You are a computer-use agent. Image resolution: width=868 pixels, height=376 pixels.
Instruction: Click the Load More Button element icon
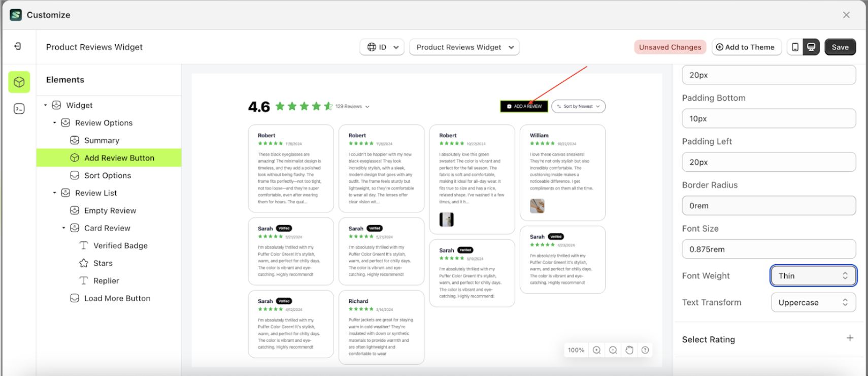pyautogui.click(x=75, y=298)
